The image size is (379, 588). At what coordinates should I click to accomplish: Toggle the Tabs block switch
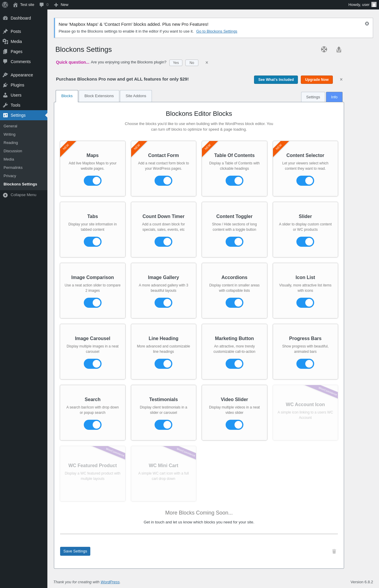click(93, 242)
